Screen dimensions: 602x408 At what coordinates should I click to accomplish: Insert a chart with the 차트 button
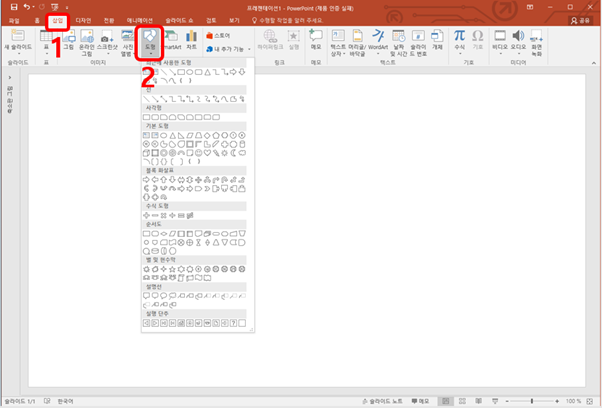pos(191,40)
